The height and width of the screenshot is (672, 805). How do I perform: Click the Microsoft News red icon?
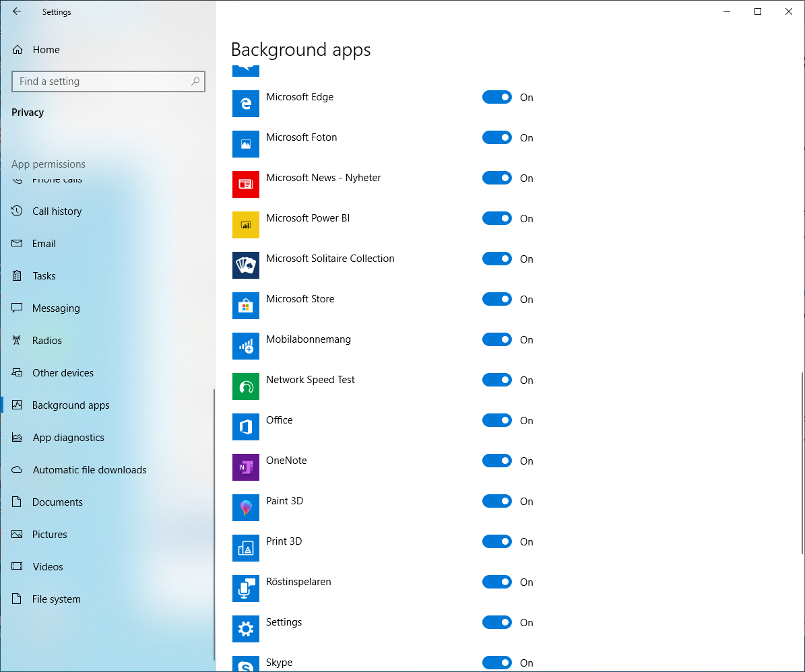(246, 184)
